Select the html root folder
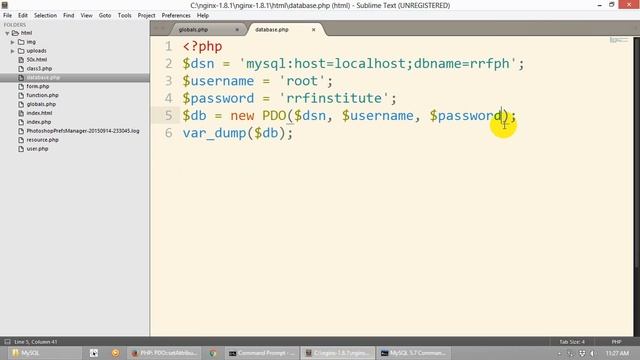The height and width of the screenshot is (360, 640). 27,33
